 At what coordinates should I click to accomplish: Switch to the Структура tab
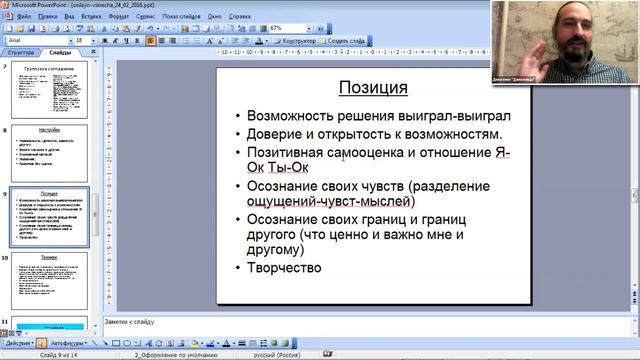pyautogui.click(x=21, y=52)
